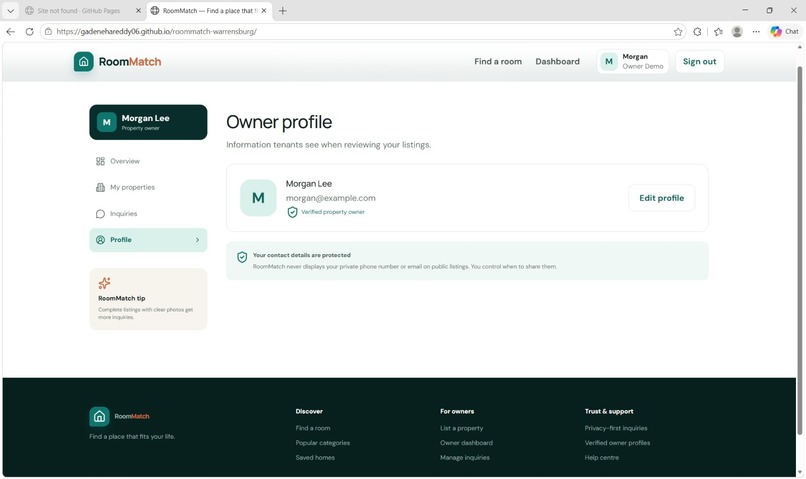Click the address bar URL field
806x479 pixels.
point(362,32)
